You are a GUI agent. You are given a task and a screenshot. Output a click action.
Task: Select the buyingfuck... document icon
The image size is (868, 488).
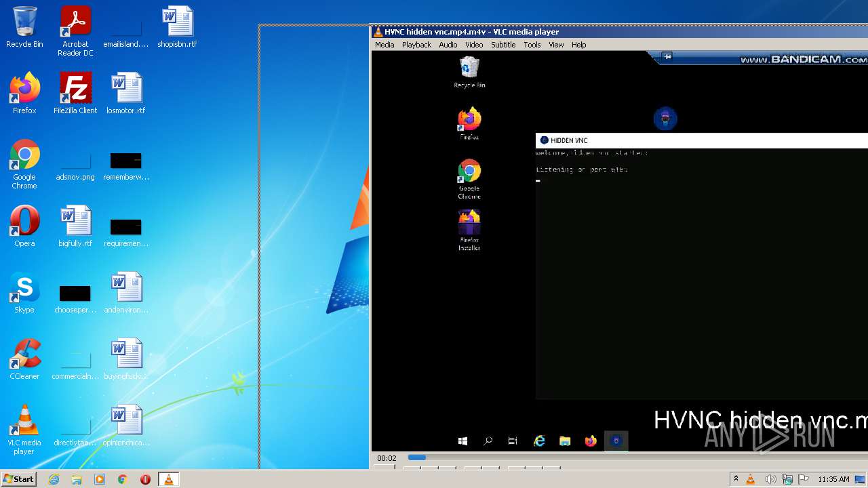(126, 359)
